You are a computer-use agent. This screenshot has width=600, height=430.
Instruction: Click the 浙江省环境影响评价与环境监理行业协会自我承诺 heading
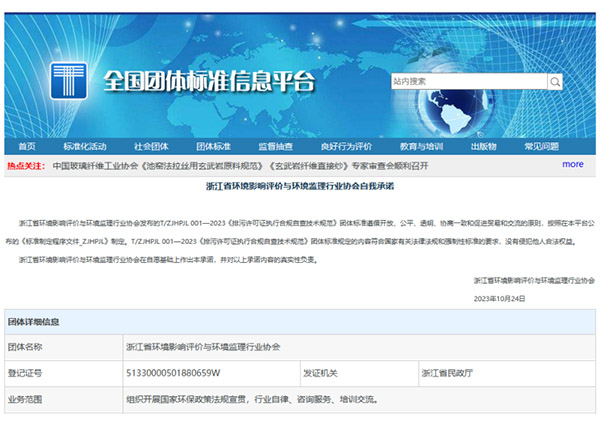coord(300,186)
